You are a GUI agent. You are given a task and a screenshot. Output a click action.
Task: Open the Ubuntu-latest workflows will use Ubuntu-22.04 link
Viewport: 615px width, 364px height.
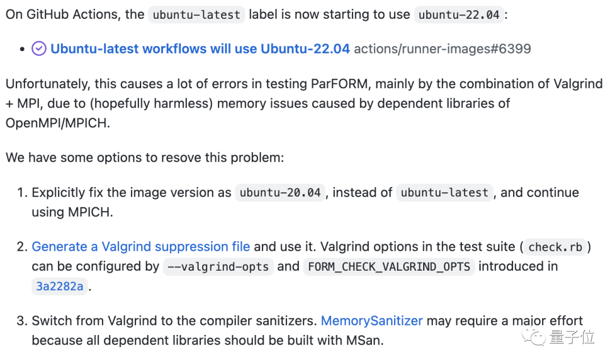[200, 49]
